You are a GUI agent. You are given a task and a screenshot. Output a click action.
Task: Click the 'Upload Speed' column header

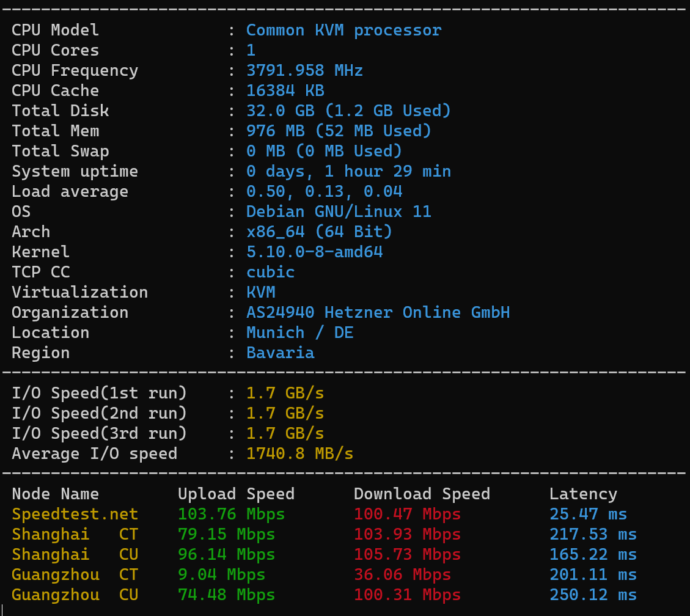pyautogui.click(x=236, y=494)
